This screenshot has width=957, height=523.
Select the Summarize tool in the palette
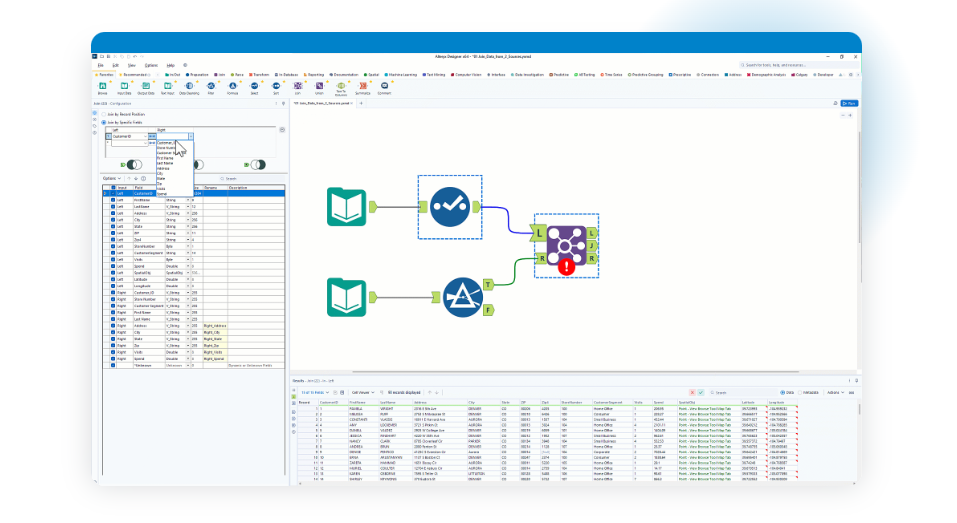(x=363, y=88)
